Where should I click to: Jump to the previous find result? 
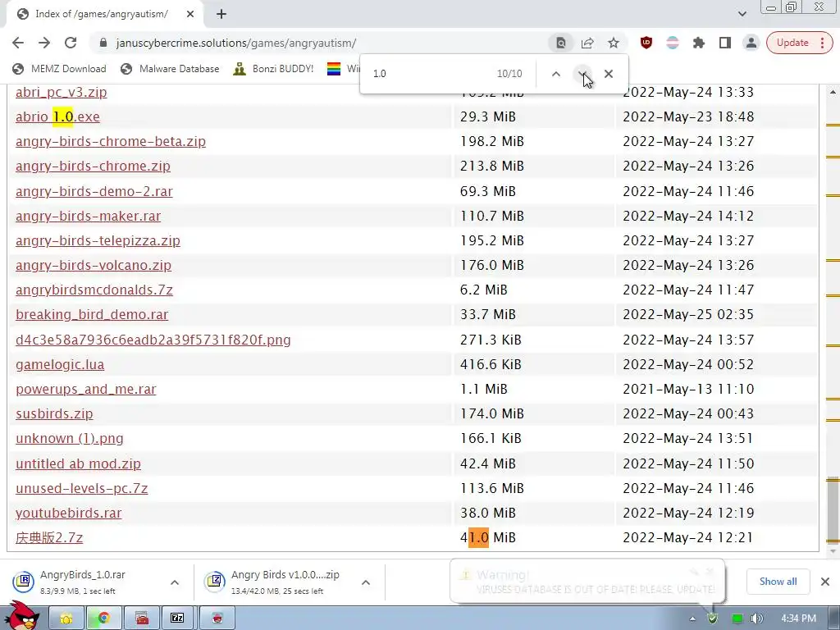pos(556,74)
